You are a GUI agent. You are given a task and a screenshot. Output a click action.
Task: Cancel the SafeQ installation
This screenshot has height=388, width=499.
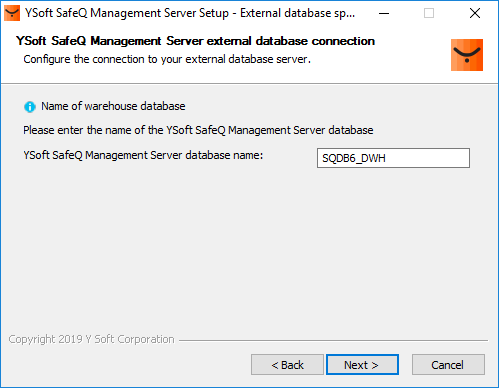click(x=448, y=365)
